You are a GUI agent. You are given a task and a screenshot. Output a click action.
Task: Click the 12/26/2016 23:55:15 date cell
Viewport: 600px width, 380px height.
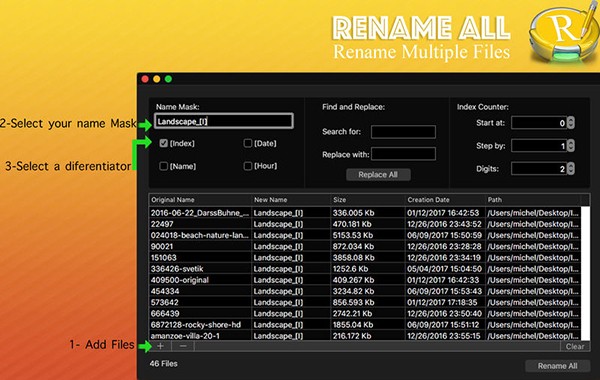pos(444,336)
